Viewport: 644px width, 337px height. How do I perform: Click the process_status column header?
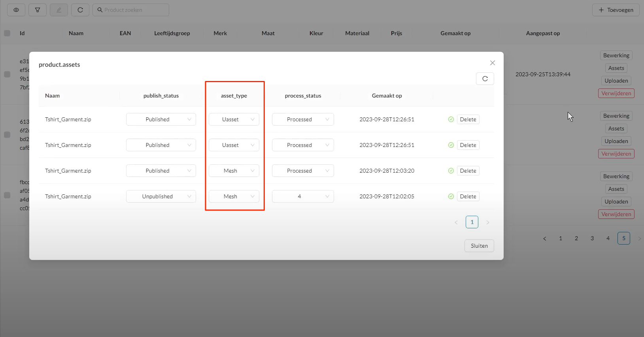pyautogui.click(x=303, y=96)
